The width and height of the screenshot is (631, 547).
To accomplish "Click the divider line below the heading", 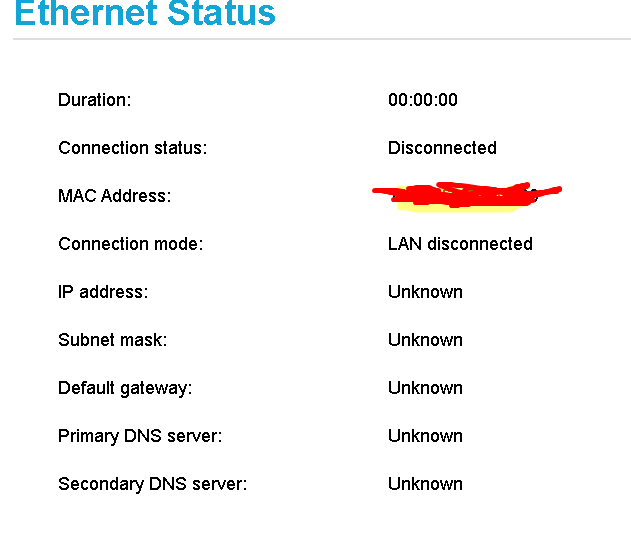I will pyautogui.click(x=320, y=40).
